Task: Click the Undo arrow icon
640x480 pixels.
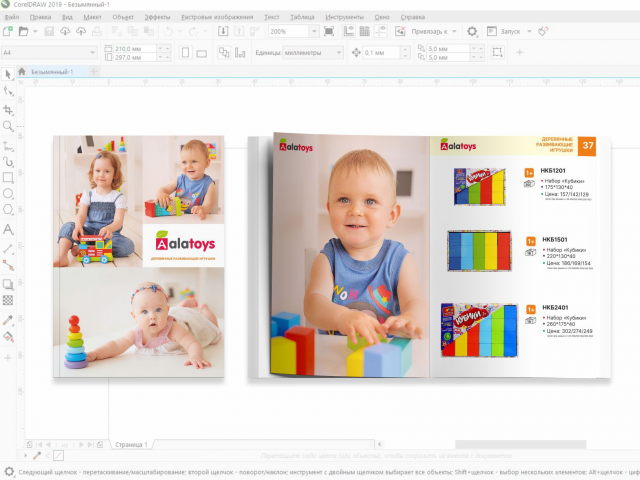Action: point(168,31)
